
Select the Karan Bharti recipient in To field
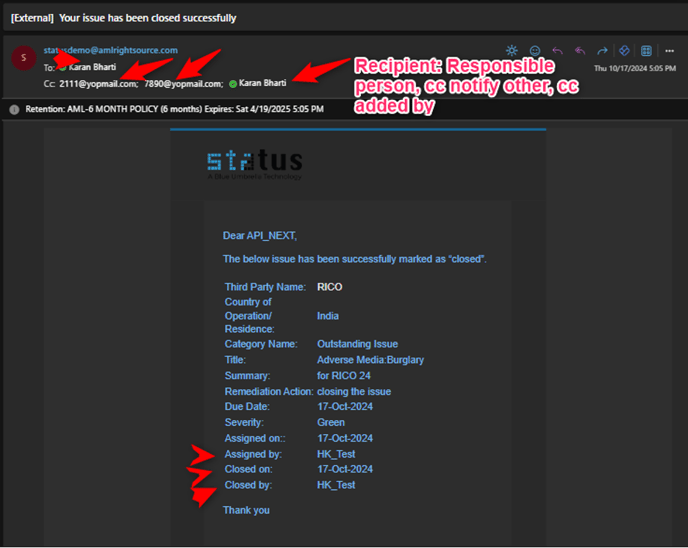pos(92,67)
